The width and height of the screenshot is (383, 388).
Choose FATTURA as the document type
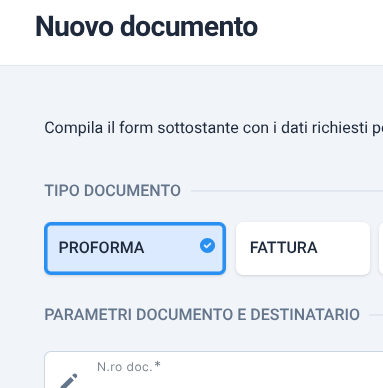tap(303, 249)
